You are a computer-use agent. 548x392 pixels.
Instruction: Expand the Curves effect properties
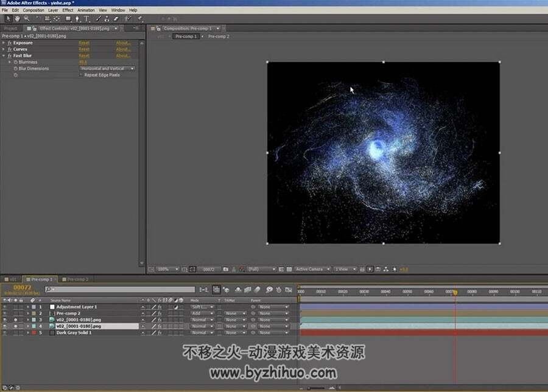click(4, 49)
